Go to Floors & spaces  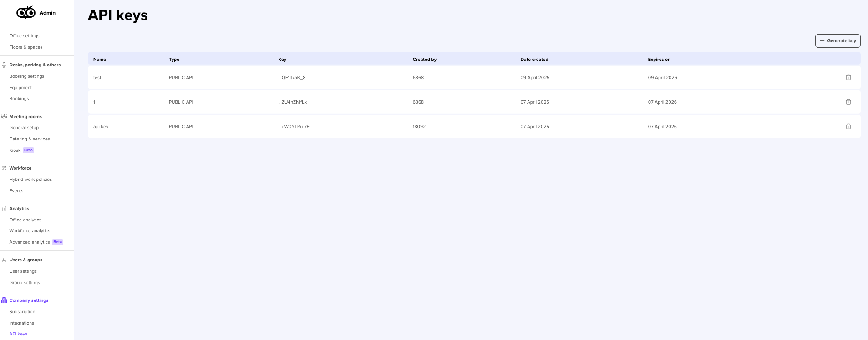coord(26,47)
